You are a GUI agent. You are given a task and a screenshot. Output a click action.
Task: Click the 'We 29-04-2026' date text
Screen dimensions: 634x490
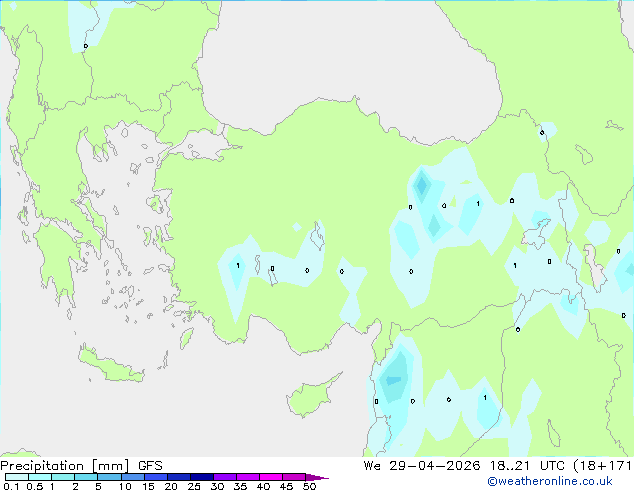[422, 466]
